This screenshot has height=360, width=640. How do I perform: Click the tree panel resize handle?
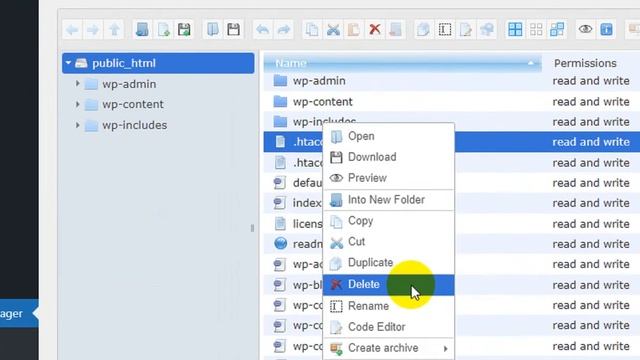coord(252,228)
